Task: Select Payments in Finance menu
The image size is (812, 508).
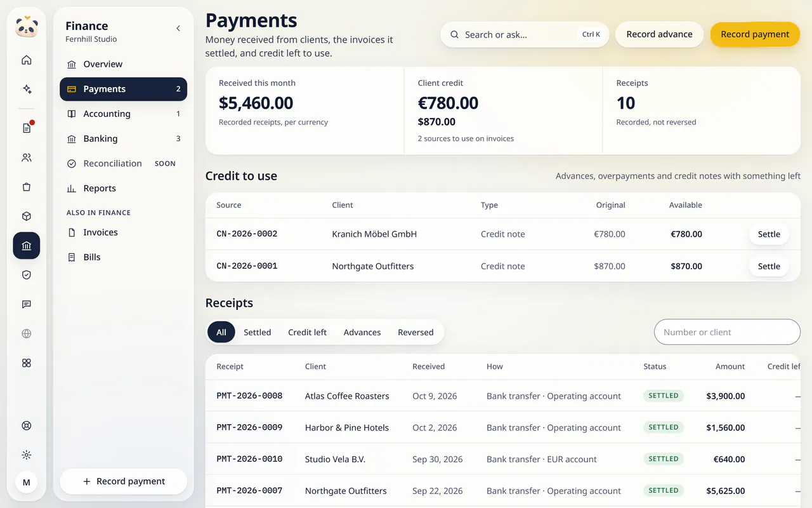Action: 123,89
